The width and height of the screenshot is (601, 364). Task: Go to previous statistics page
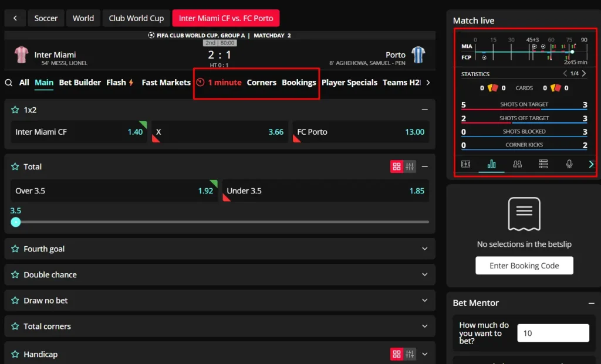tap(565, 73)
